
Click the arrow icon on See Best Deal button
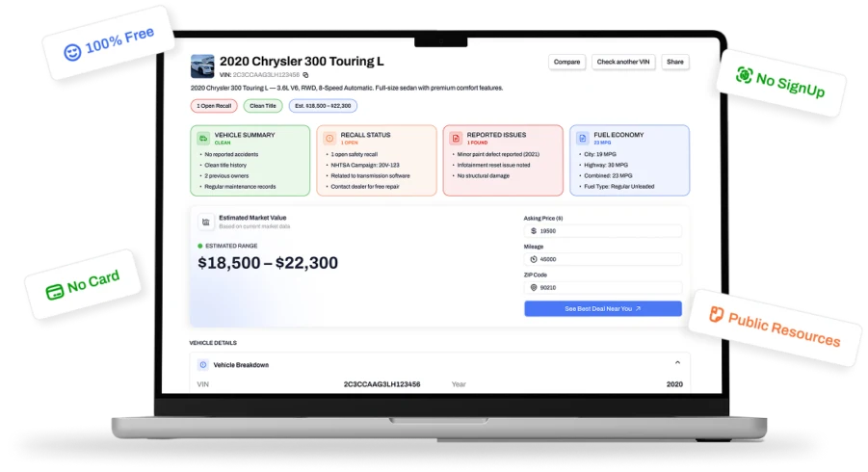[x=639, y=309]
